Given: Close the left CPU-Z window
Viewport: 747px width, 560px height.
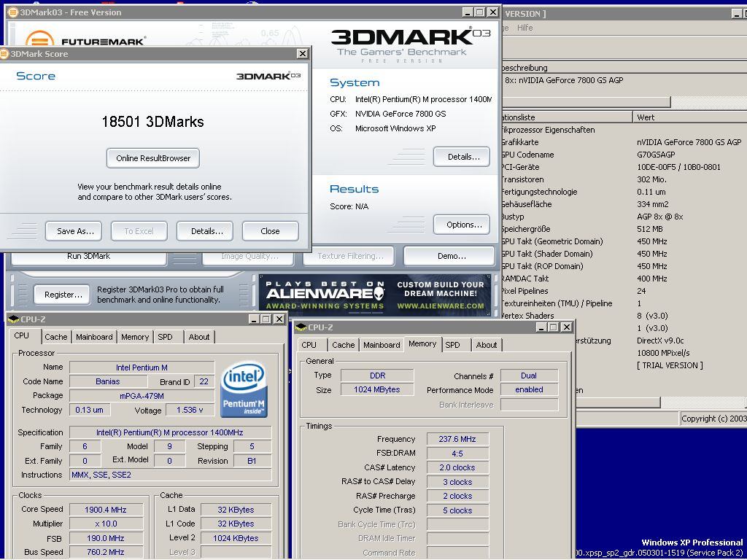Looking at the screenshot, I should (279, 319).
